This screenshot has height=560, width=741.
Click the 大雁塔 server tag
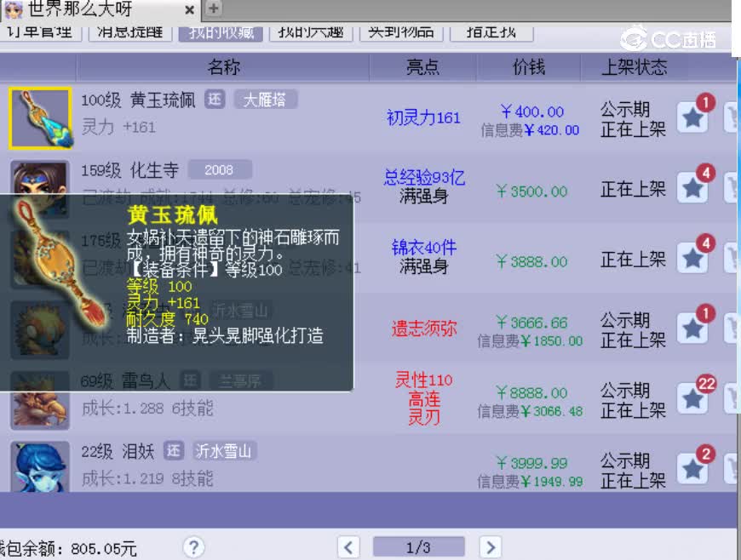coord(265,100)
